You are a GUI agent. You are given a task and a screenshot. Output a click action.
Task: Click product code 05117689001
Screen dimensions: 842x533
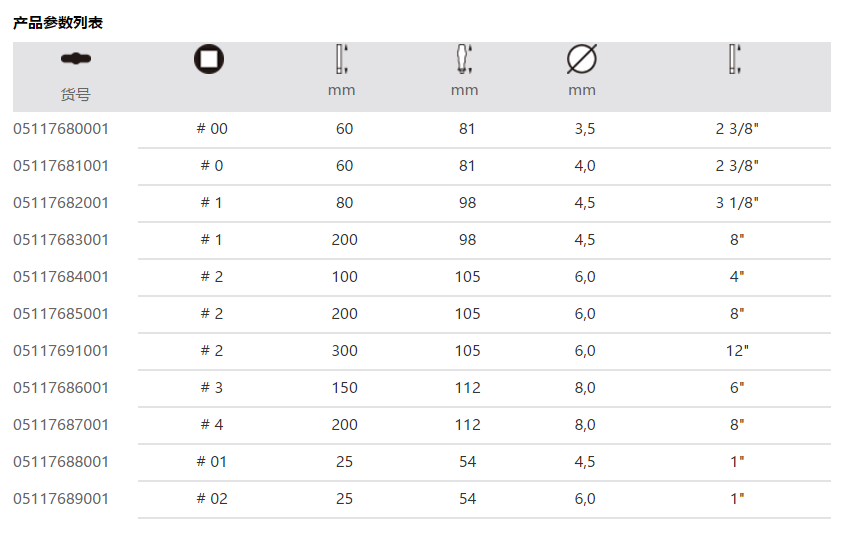point(61,499)
